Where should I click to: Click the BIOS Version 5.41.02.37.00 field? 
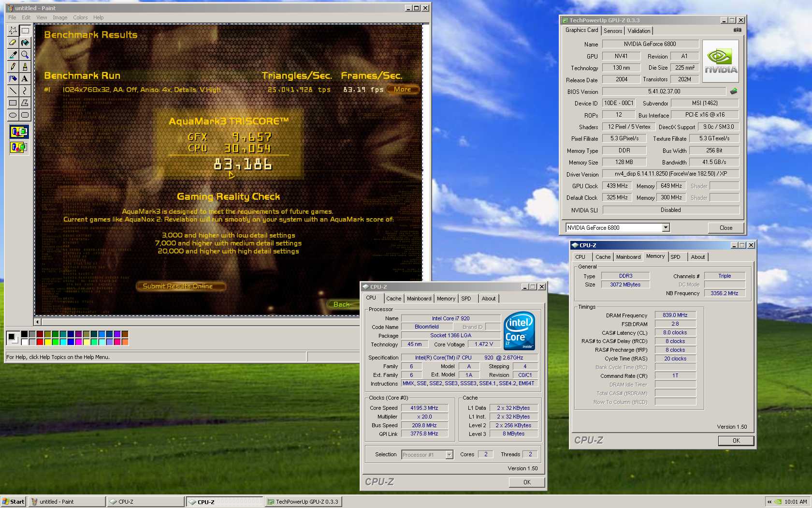tap(664, 91)
